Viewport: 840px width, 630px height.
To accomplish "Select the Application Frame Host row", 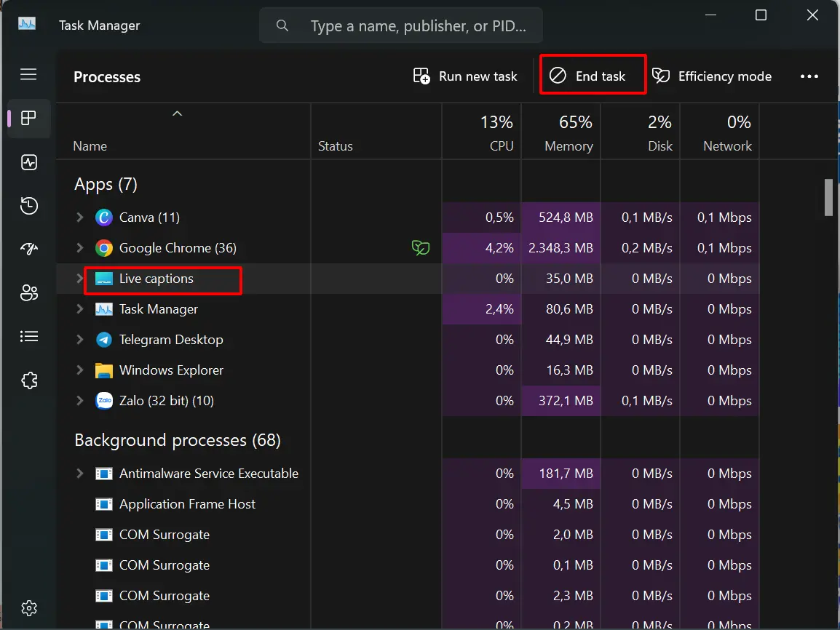I will [407, 503].
